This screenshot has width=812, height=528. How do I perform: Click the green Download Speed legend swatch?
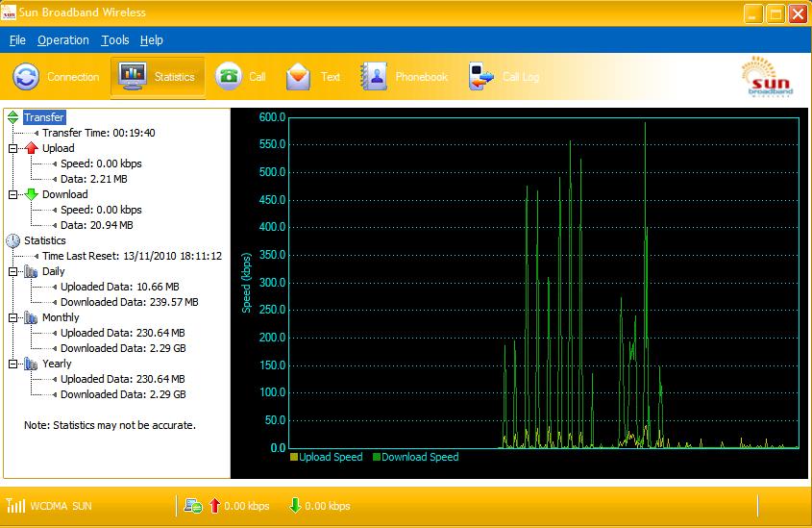pos(377,457)
